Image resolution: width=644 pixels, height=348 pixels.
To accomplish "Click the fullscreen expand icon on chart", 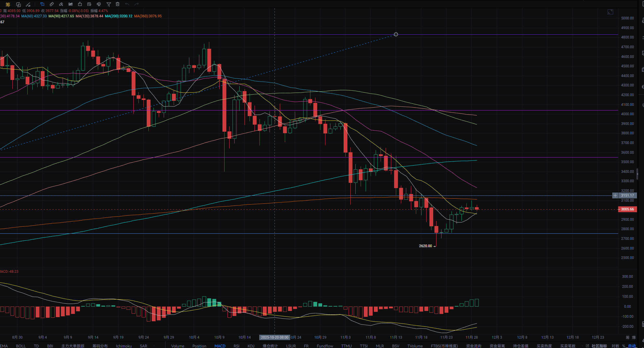I will tap(610, 12).
